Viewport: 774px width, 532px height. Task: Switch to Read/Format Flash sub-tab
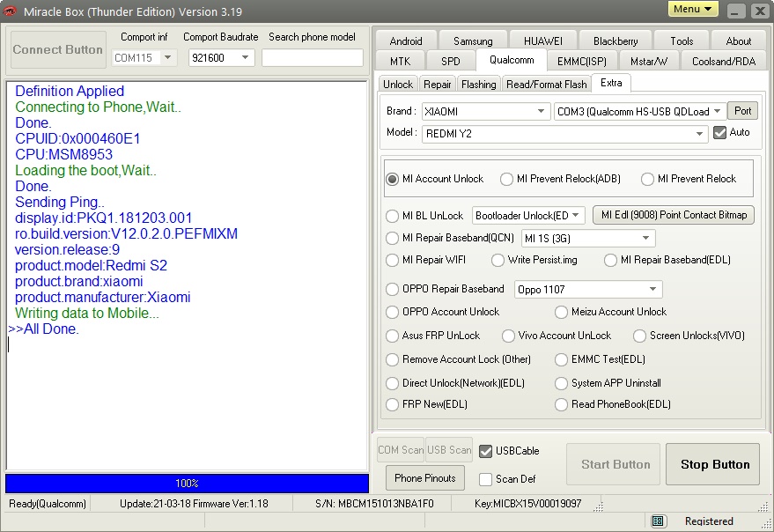pyautogui.click(x=547, y=84)
